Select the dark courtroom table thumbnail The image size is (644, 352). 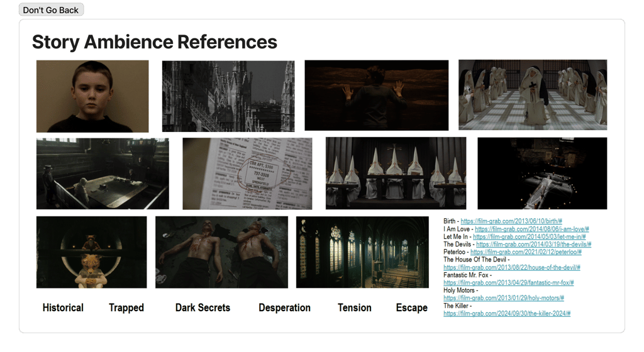coord(103,173)
